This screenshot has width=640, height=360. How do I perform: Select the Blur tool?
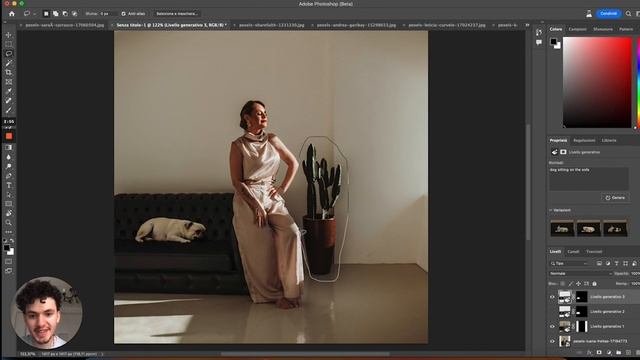[x=9, y=157]
